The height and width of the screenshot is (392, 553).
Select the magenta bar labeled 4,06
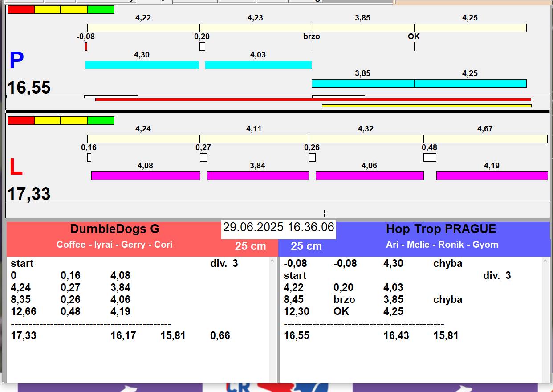coord(370,176)
